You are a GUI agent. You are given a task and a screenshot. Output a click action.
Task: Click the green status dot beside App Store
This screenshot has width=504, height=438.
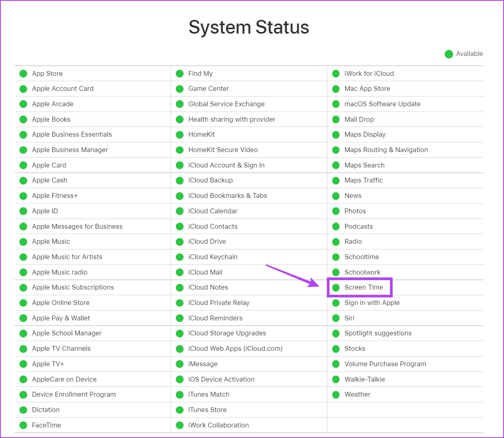(x=23, y=74)
